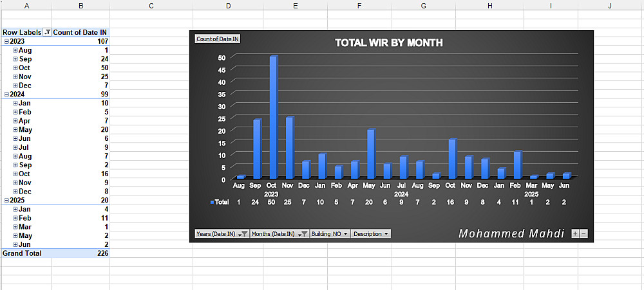
Task: Select column C header
Action: coord(151,5)
